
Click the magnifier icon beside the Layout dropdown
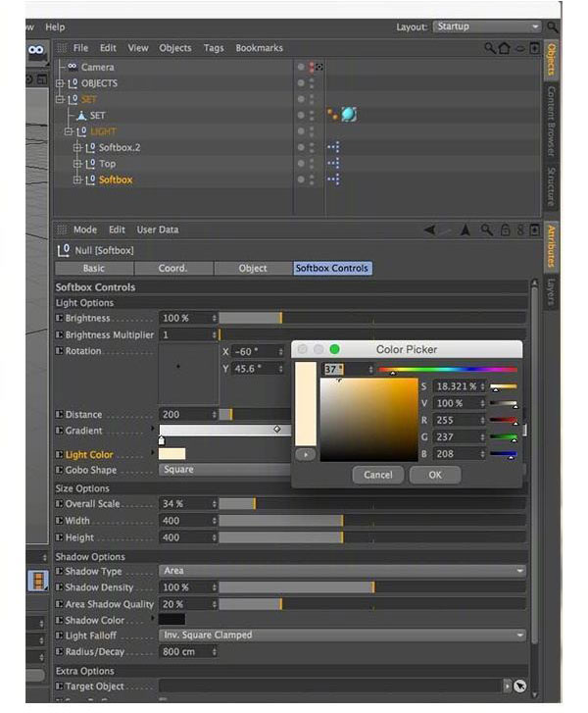pos(552,26)
